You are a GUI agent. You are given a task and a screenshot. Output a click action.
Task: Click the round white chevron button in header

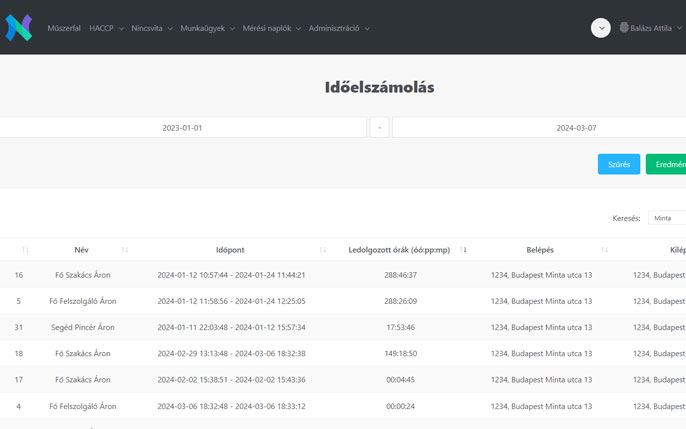[600, 28]
